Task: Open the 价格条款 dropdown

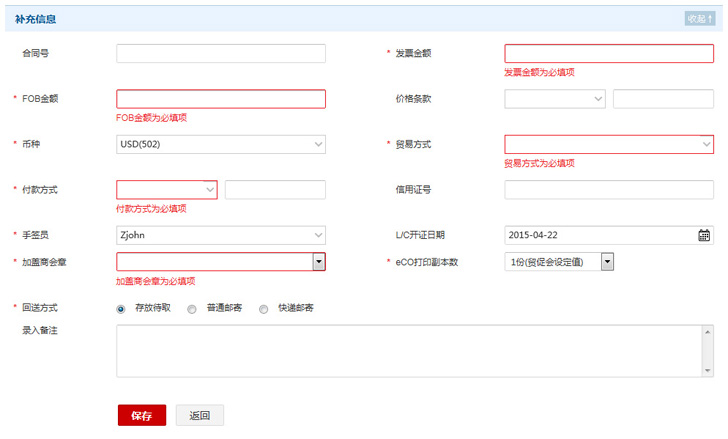Action: (555, 99)
